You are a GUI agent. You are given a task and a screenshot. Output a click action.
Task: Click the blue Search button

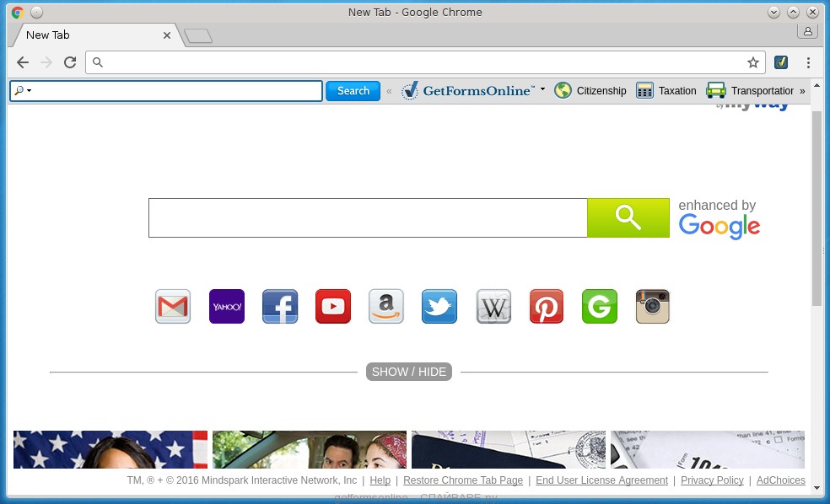coord(353,91)
